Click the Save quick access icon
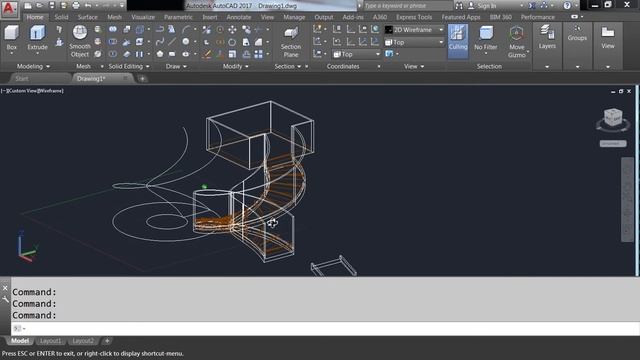This screenshot has width=640, height=360. pyautogui.click(x=51, y=6)
